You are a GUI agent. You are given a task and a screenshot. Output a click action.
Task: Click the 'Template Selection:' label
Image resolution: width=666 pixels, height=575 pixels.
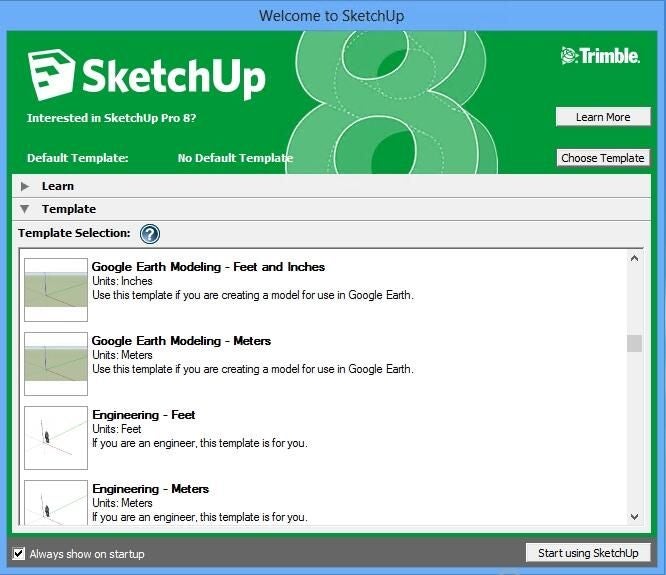pos(74,233)
